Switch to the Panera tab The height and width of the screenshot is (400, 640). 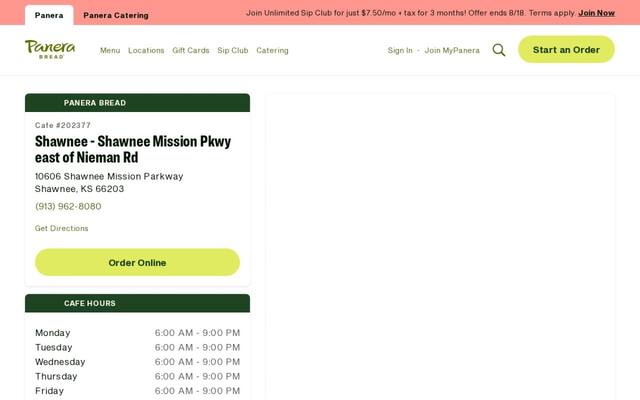coord(49,15)
